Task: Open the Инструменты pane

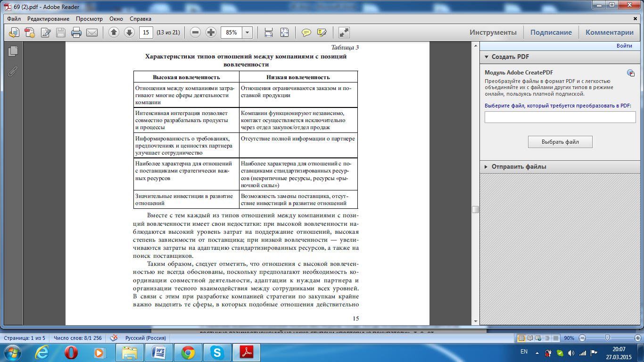Action: pos(493,33)
